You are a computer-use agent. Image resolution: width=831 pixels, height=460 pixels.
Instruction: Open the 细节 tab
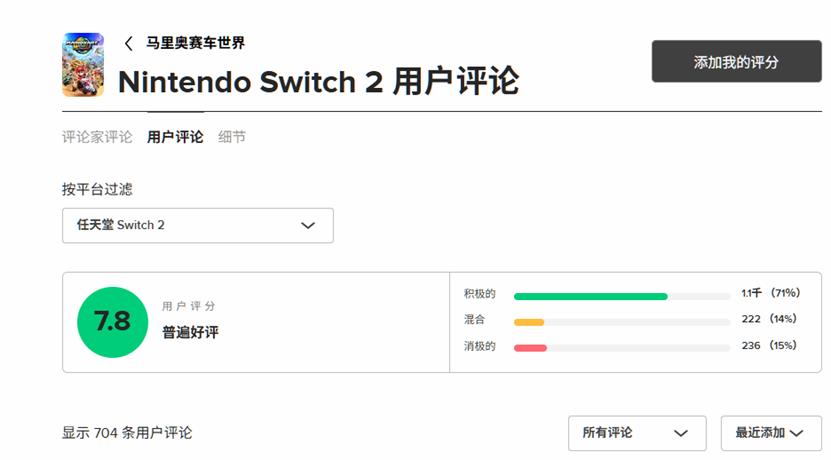(x=232, y=137)
